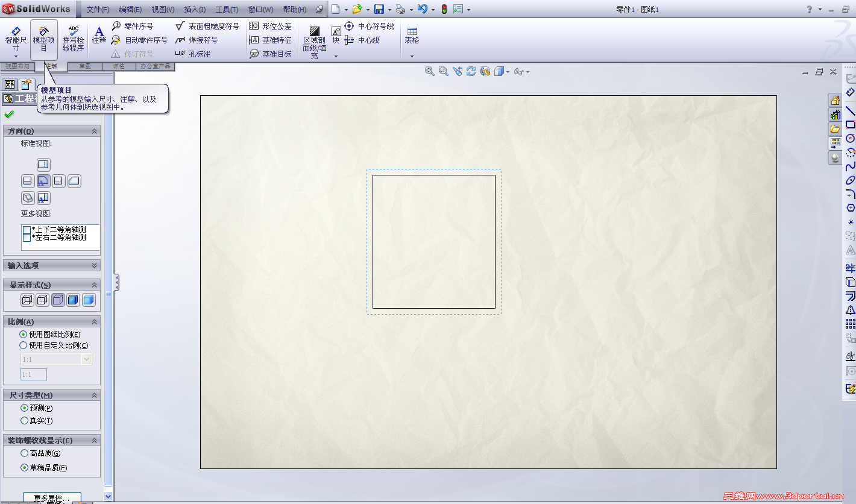This screenshot has width=856, height=504.
Task: Insert Datum Feature (基准特征)
Action: [270, 40]
